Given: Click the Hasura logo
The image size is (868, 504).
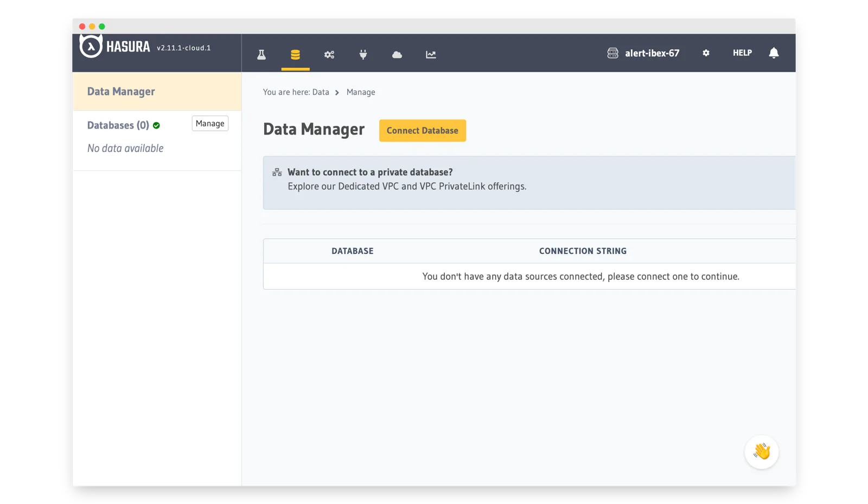Looking at the screenshot, I should pos(115,47).
